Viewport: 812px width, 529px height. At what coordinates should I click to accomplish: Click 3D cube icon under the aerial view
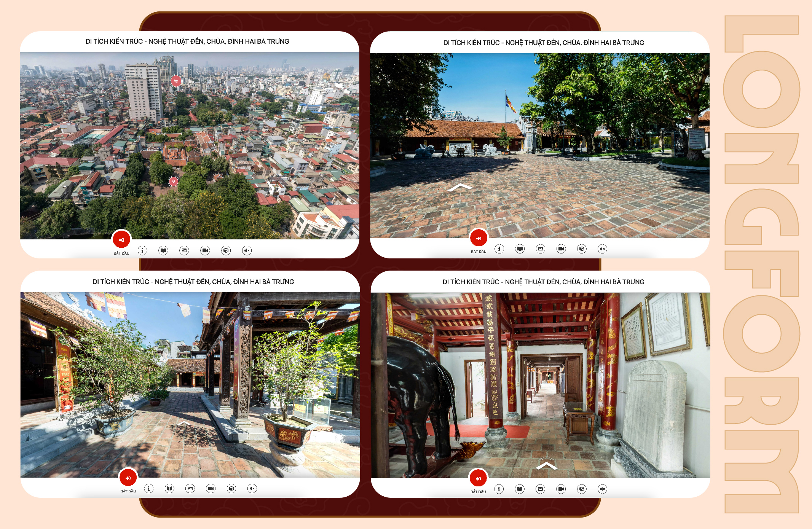tap(226, 250)
